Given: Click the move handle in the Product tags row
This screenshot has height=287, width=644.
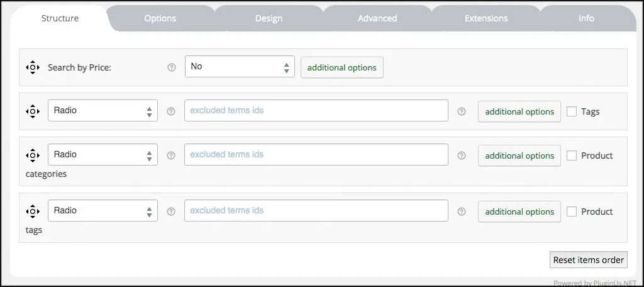Looking at the screenshot, I should click(33, 211).
